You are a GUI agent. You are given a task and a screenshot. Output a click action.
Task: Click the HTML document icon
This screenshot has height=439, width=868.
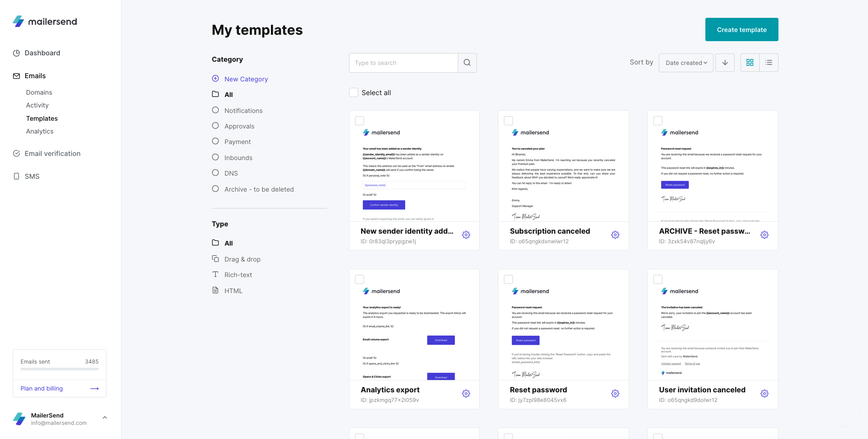pos(215,290)
